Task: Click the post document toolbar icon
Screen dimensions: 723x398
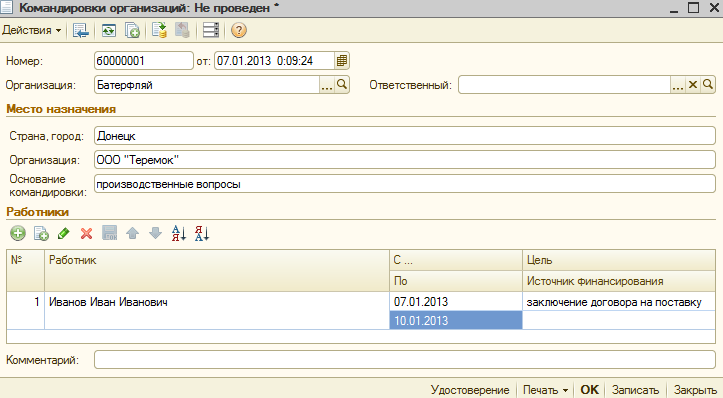Action: point(159,30)
